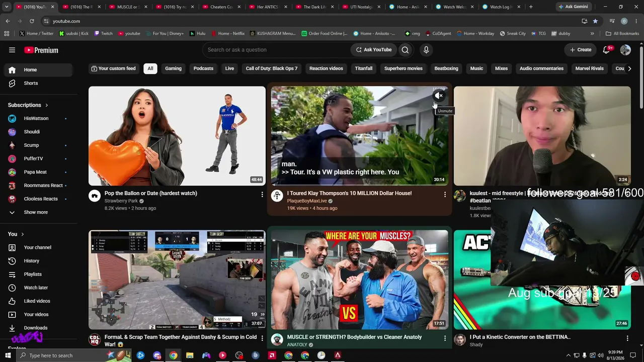Viewport: 644px width, 362px height.
Task: Open more options for Pop the Ballon video
Action: 262,194
